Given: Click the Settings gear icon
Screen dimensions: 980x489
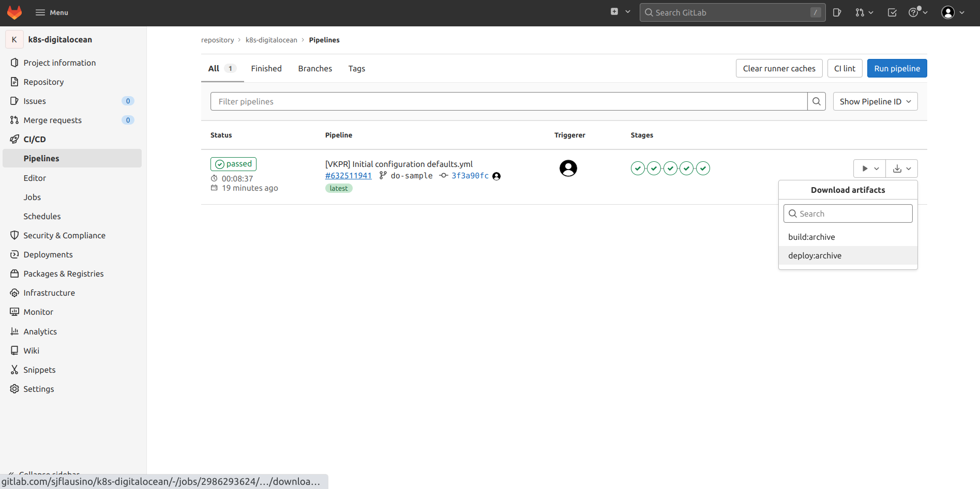Looking at the screenshot, I should (14, 389).
